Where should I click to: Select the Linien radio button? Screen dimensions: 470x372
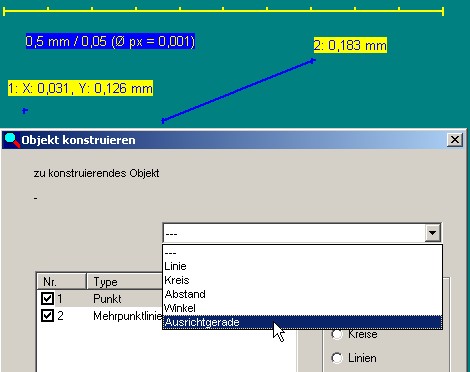(337, 358)
